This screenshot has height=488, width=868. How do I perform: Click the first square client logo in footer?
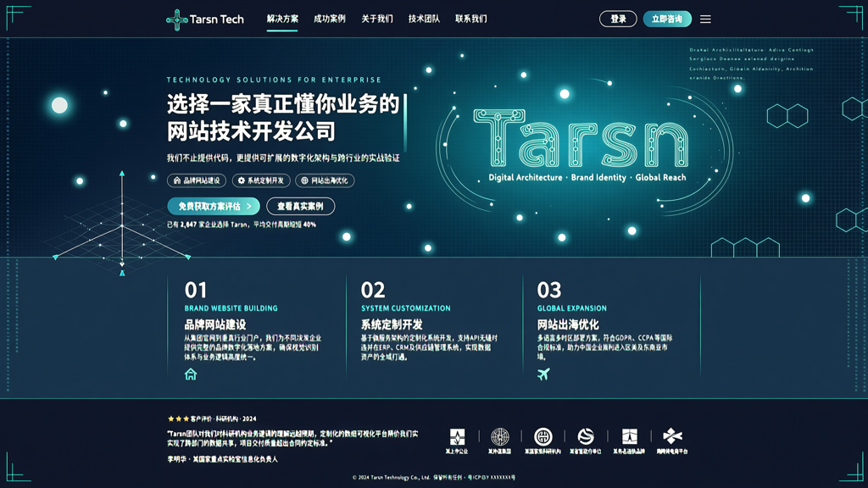457,436
